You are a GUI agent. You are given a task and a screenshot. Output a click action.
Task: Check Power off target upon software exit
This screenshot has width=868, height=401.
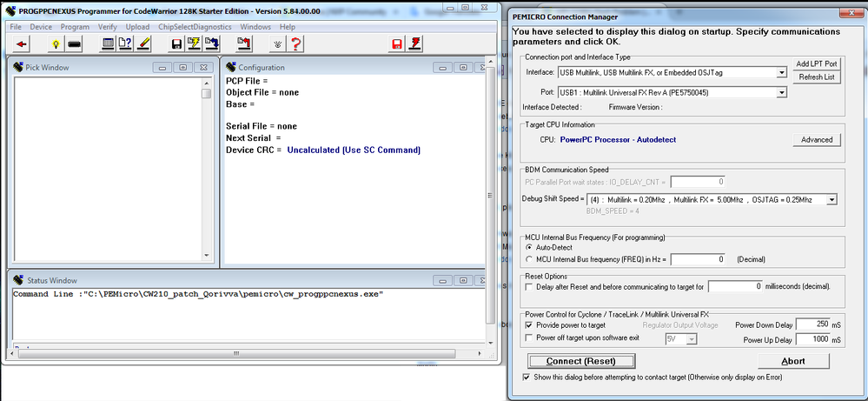[529, 338]
